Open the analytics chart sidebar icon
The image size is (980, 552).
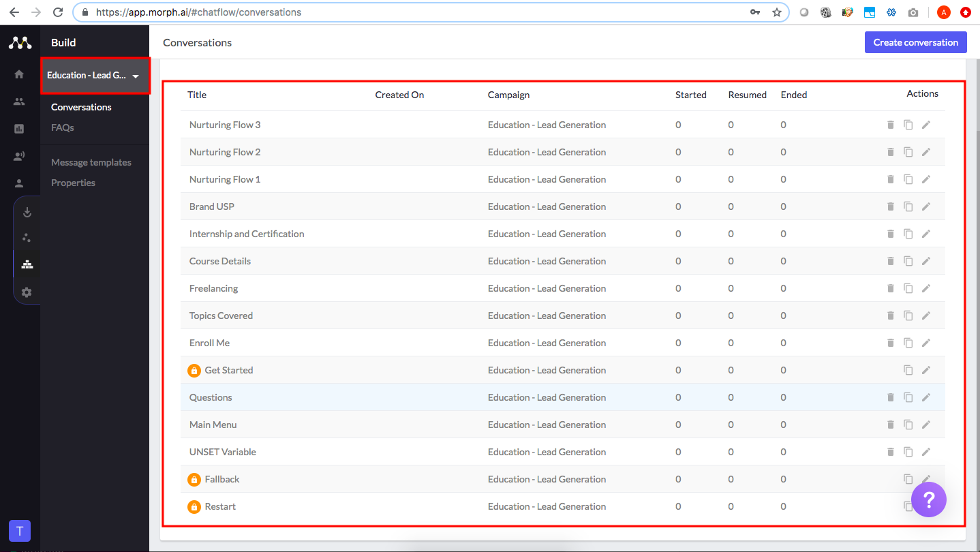[x=19, y=129]
